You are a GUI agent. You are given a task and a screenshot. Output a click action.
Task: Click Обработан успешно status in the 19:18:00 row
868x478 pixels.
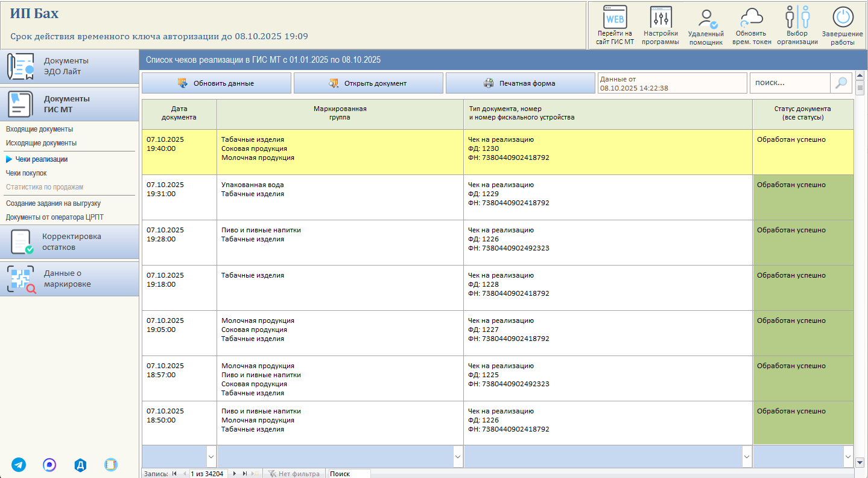point(803,288)
